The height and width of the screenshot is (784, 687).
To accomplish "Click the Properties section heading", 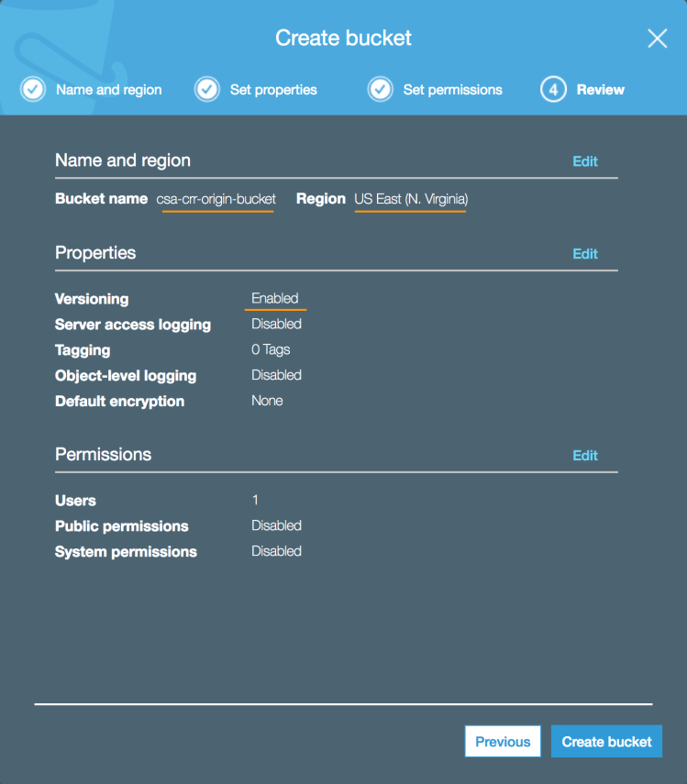I will coord(95,253).
